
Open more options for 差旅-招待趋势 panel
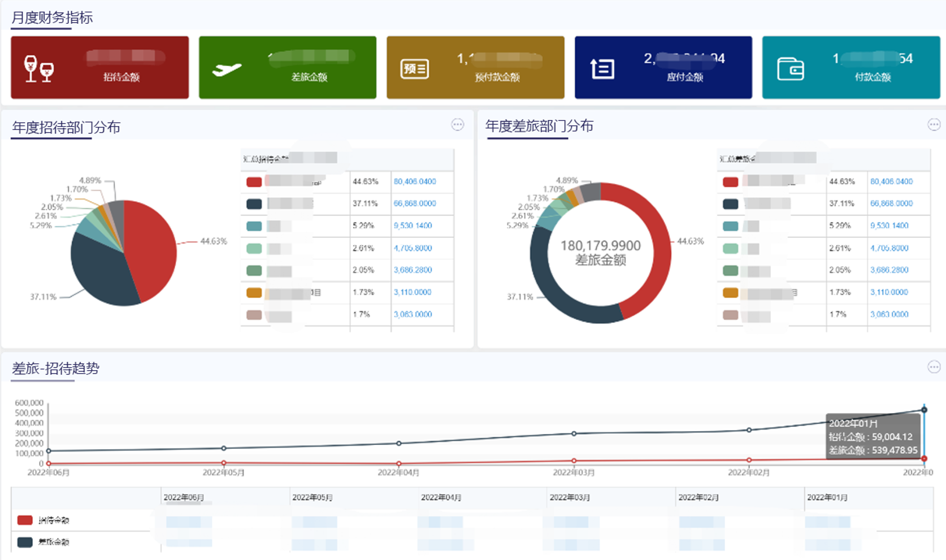pos(934,367)
